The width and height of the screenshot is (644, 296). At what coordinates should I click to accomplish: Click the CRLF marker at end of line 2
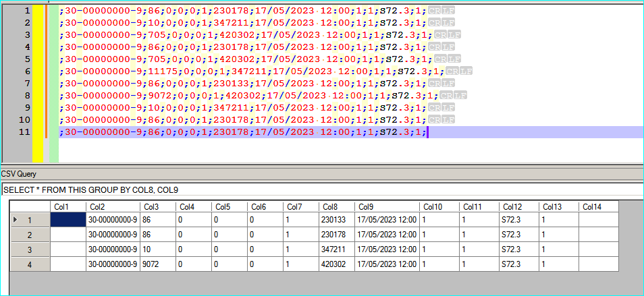click(441, 22)
